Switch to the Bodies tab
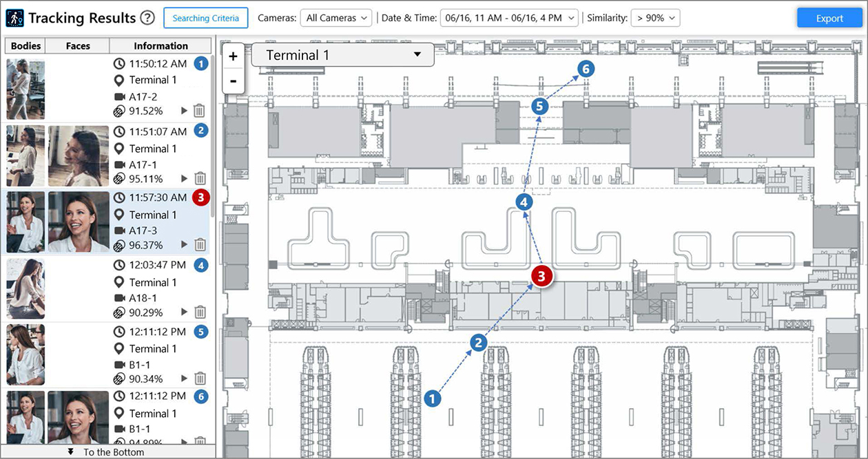Viewport: 868px width, 459px height. pyautogui.click(x=25, y=45)
